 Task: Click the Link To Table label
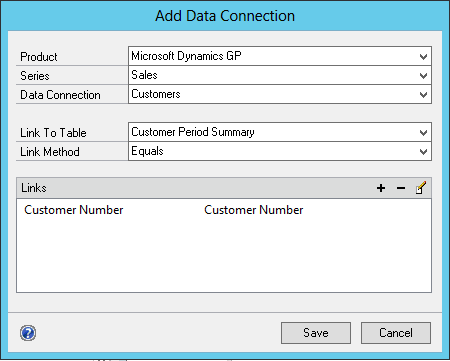[53, 133]
